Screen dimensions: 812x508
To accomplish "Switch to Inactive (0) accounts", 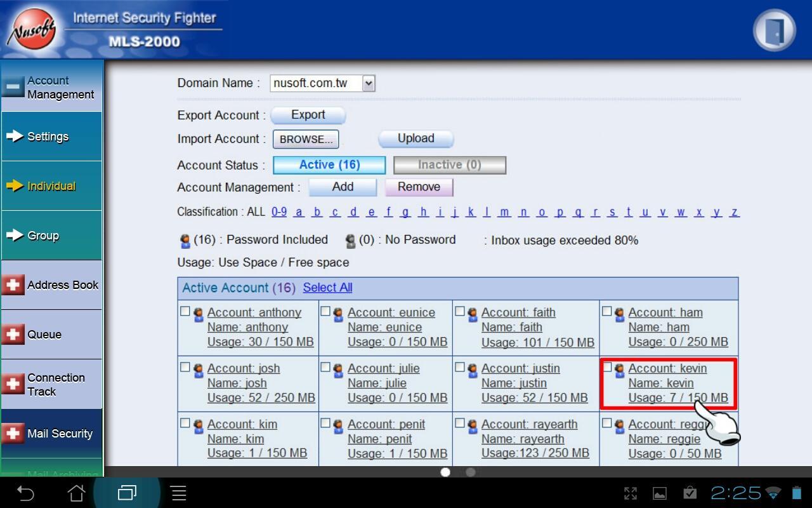I will [x=450, y=165].
